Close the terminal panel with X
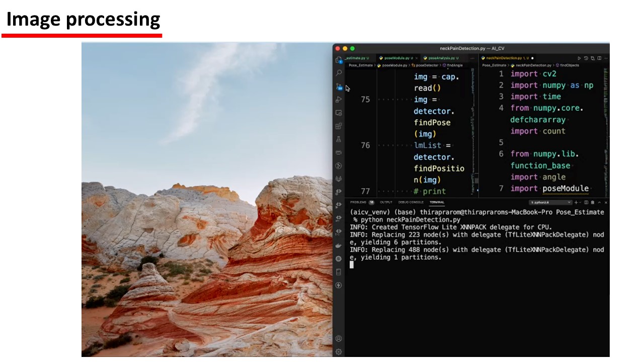Image resolution: width=644 pixels, height=362 pixels. (606, 202)
